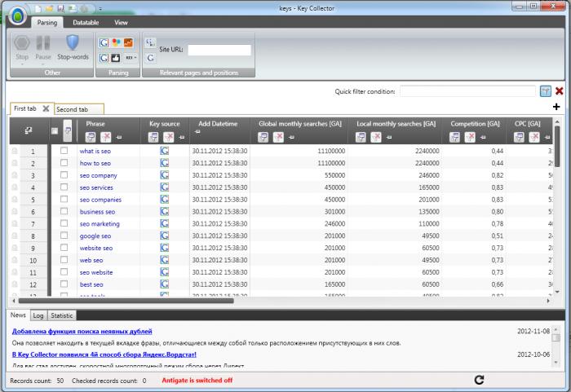This screenshot has width=571, height=392.
Task: Open news link 'Добавлена функция поиска неявных дублей'
Action: pos(82,331)
